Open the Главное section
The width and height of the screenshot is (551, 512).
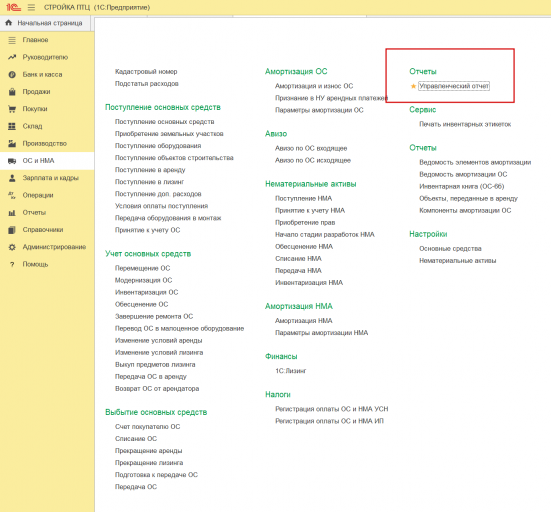tap(35, 40)
